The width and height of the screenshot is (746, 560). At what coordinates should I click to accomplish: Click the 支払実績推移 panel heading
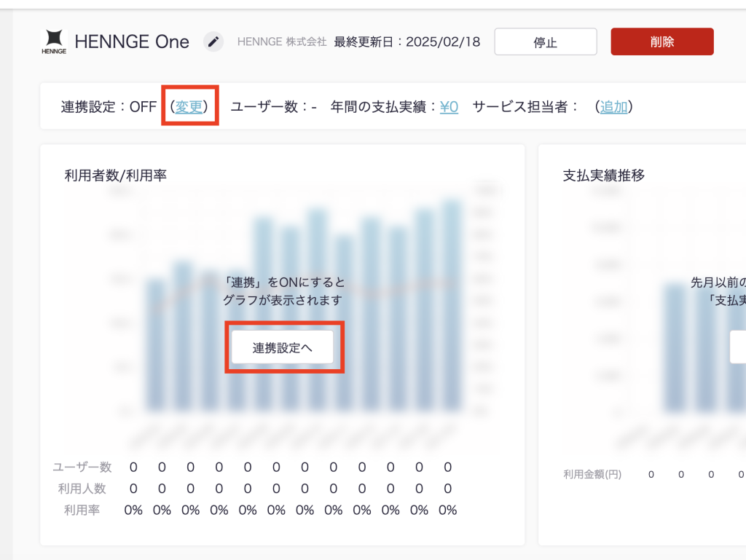(603, 175)
